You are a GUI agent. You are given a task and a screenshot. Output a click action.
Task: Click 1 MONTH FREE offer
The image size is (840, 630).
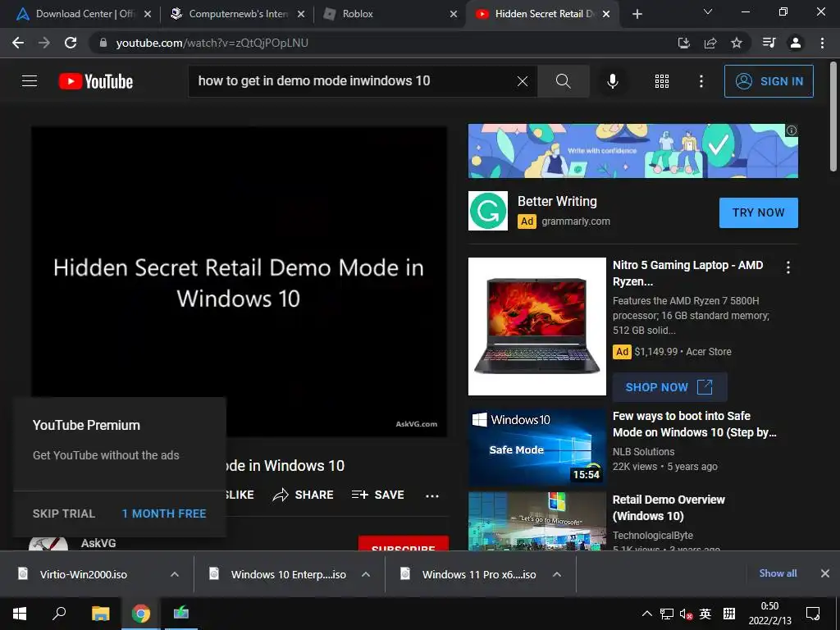click(164, 514)
